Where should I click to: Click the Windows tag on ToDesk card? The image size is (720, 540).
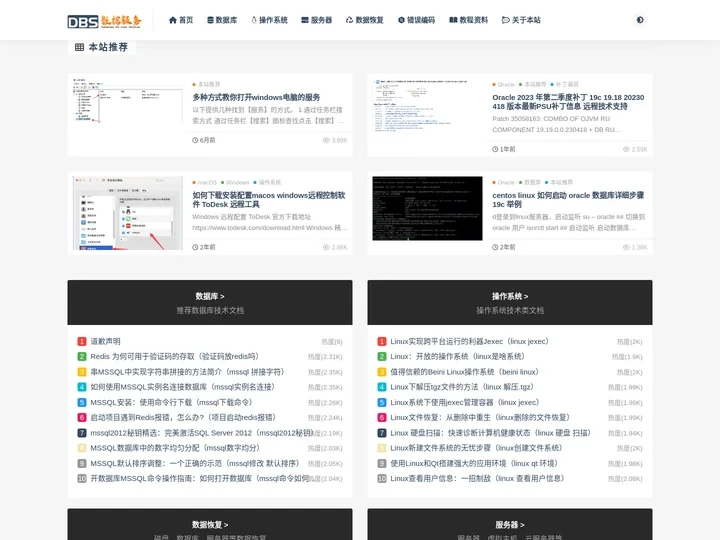pos(235,182)
